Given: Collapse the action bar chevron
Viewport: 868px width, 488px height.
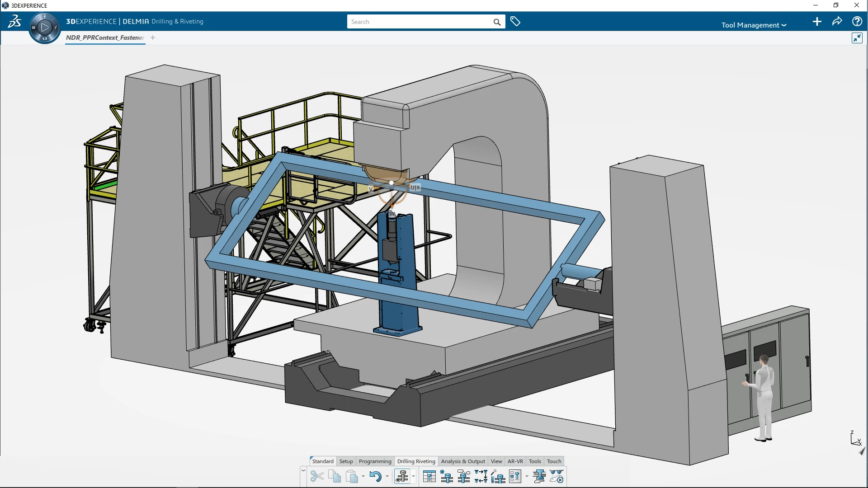Looking at the screenshot, I should click(x=303, y=470).
